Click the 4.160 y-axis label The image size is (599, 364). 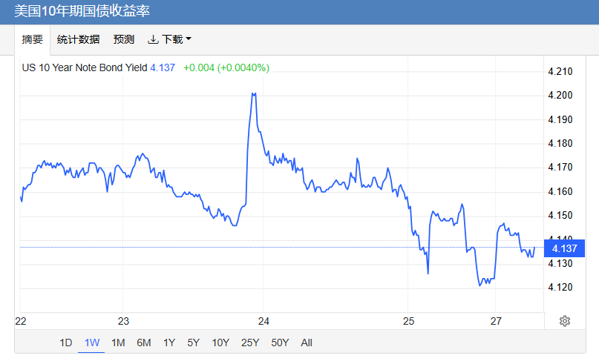coord(560,191)
